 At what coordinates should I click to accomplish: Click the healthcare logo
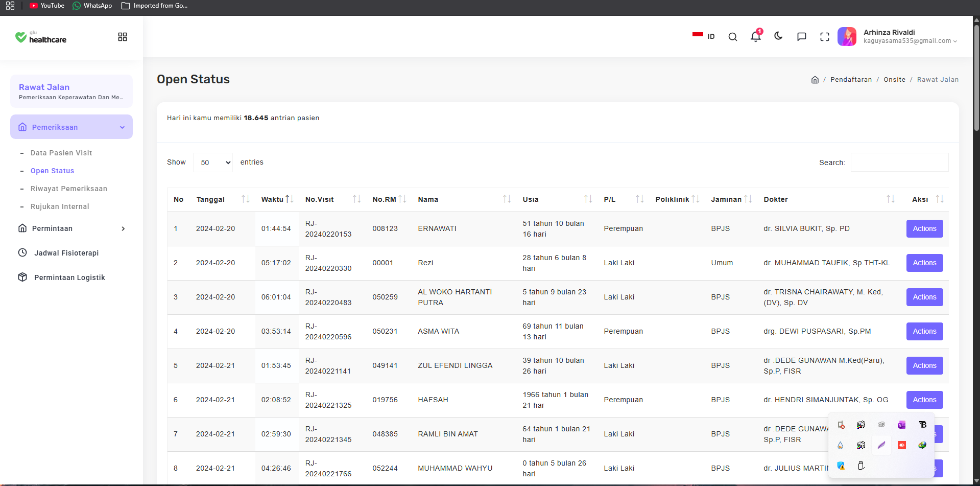click(x=41, y=37)
